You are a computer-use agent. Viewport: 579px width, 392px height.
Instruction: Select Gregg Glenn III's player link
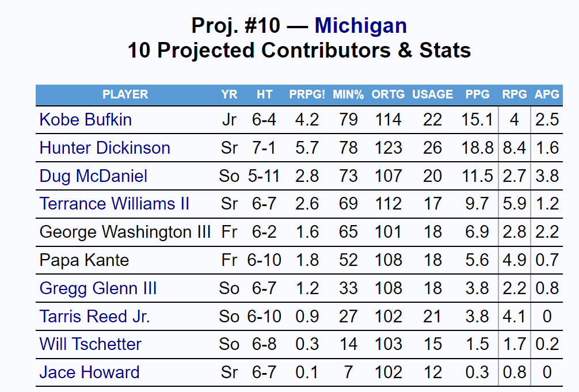coord(98,288)
